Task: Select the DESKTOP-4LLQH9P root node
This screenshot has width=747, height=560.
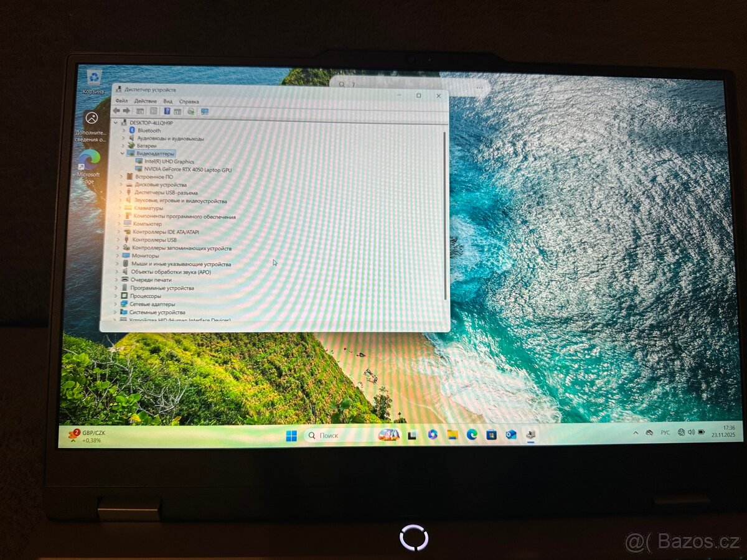Action: pos(150,121)
